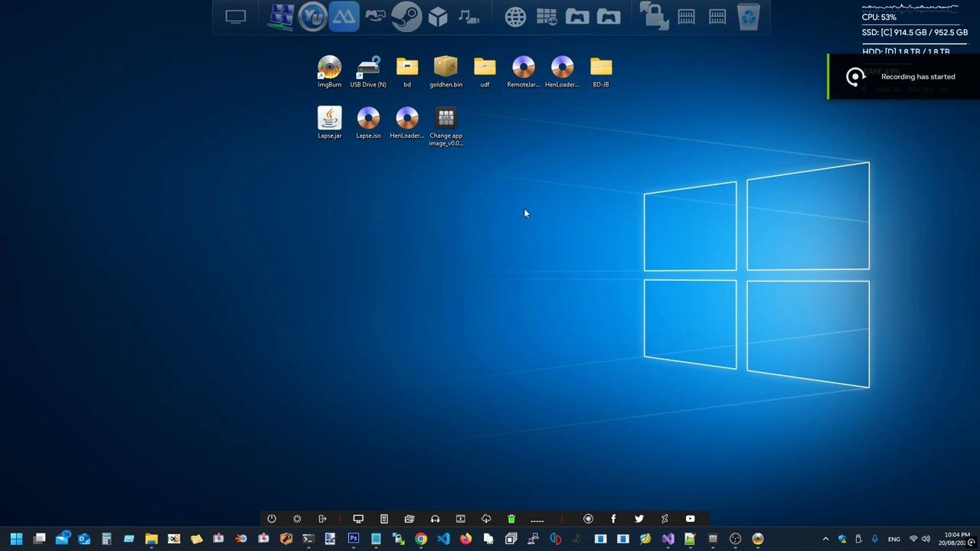The height and width of the screenshot is (551, 980).
Task: Switch the ENG input language indicator
Action: [x=893, y=540]
